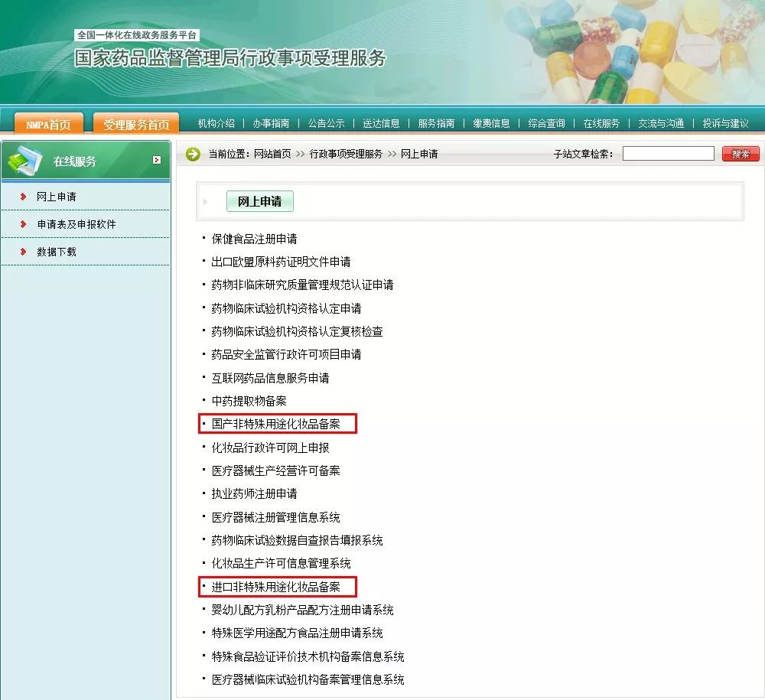Click the bullet dot before 保健食品注册申请
765x700 pixels.
[x=203, y=239]
